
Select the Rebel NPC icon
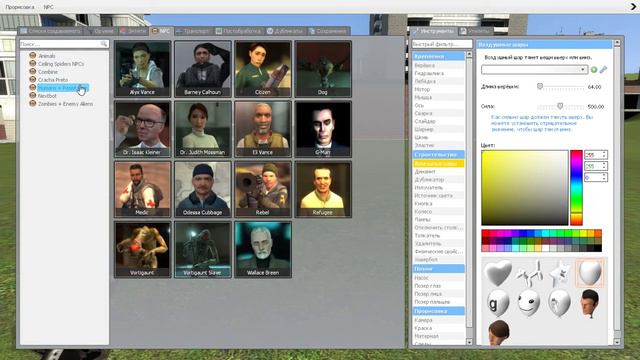[263, 189]
